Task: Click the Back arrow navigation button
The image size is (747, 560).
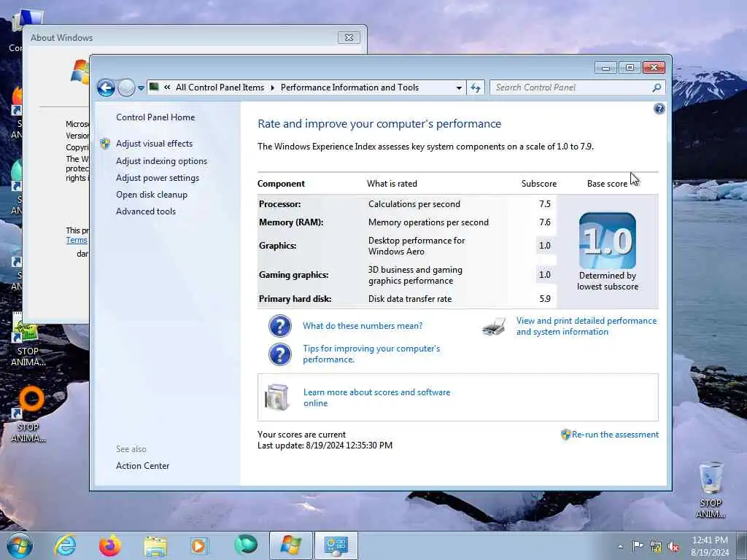Action: (x=106, y=87)
